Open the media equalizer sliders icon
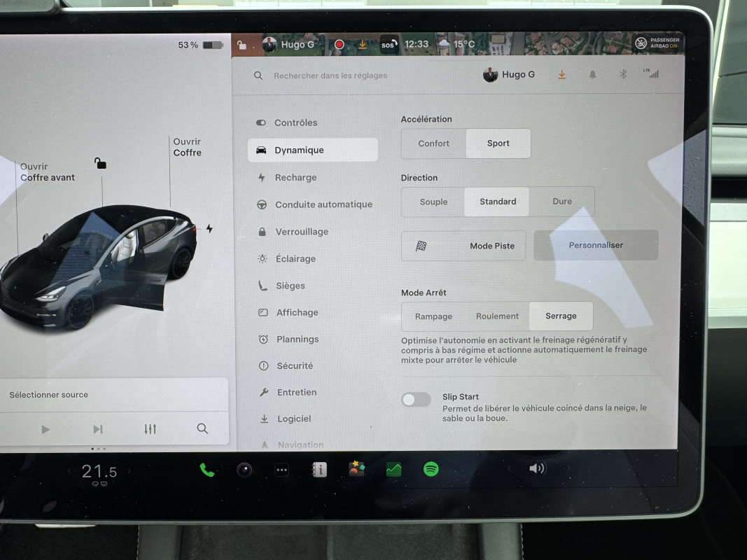 coord(150,429)
